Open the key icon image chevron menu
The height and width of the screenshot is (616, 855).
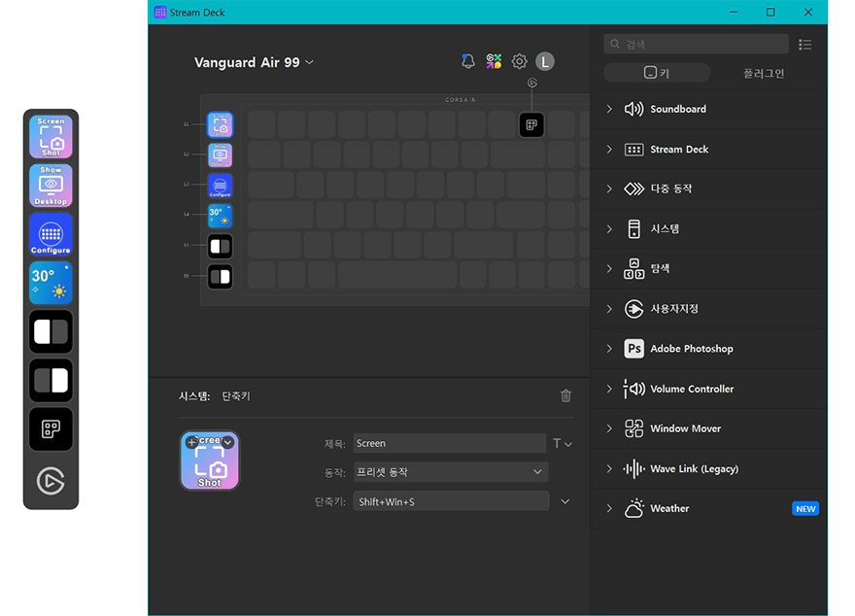[228, 442]
